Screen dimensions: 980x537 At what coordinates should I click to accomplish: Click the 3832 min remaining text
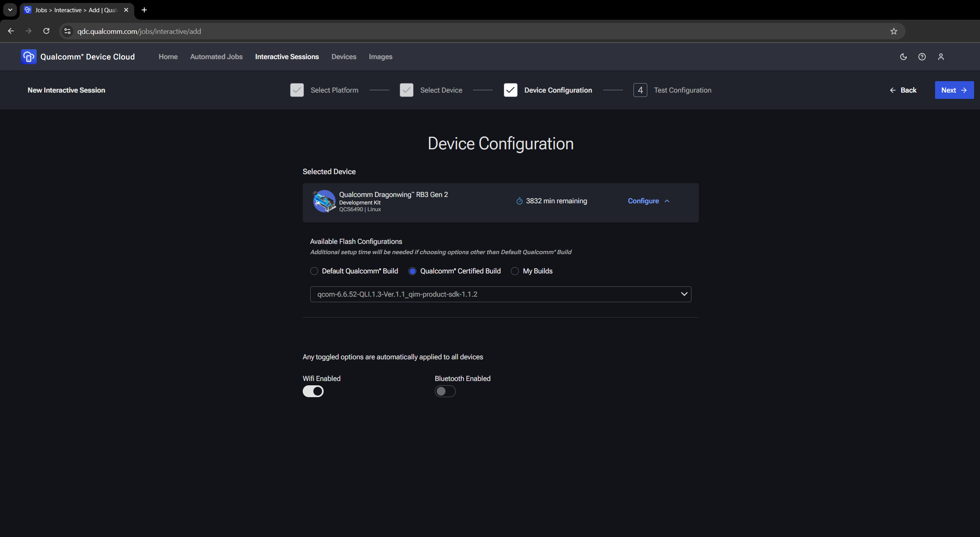[556, 201]
